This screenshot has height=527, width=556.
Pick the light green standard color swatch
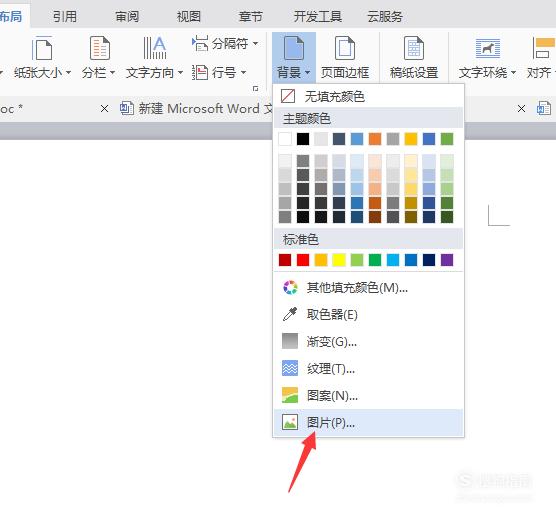point(357,260)
